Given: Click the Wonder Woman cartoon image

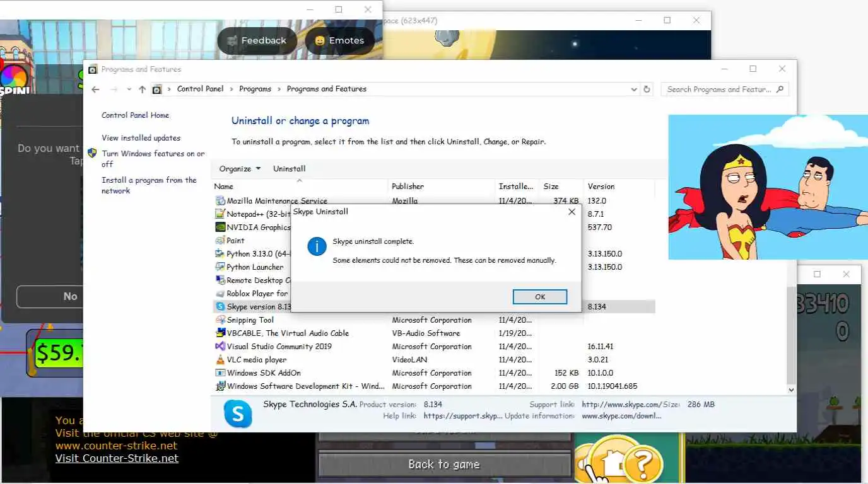Looking at the screenshot, I should point(768,187).
